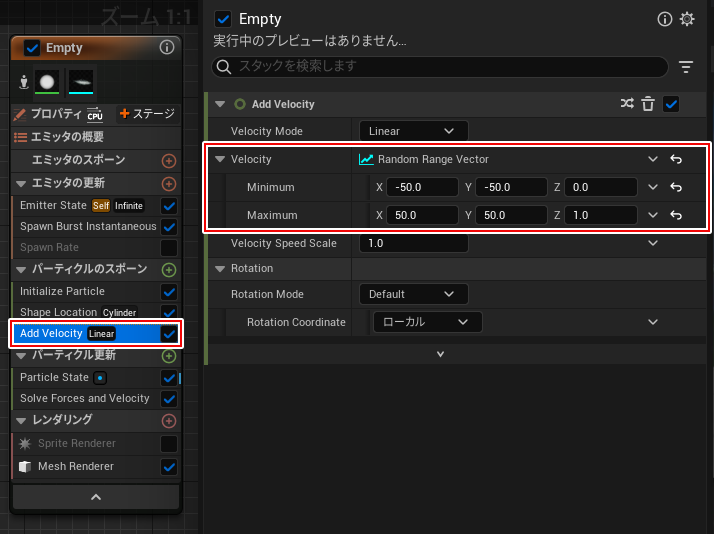Click the settings gear icon in details panel
The width and height of the screenshot is (714, 534).
coord(687,19)
